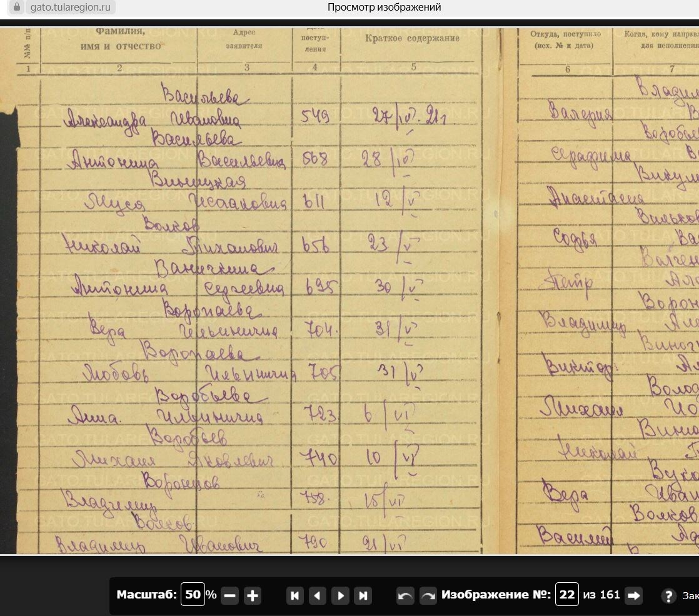Viewport: 699px width, 616px height.
Task: Click the Изображение №: label
Action: 496,595
